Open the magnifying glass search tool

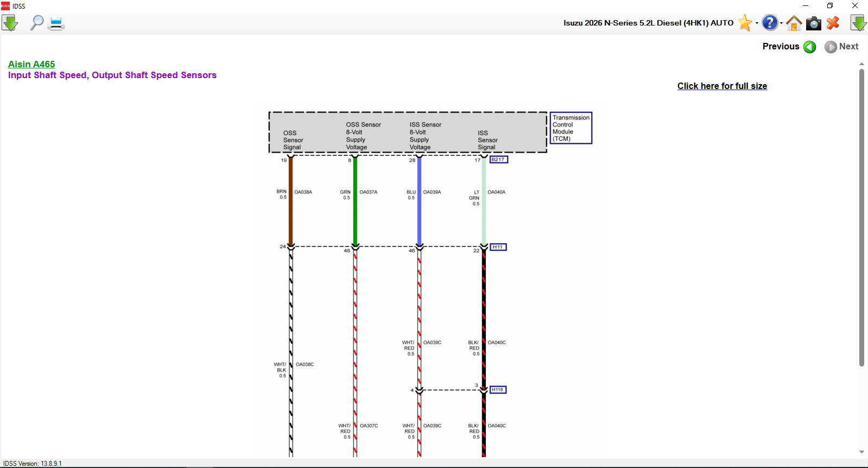point(36,23)
